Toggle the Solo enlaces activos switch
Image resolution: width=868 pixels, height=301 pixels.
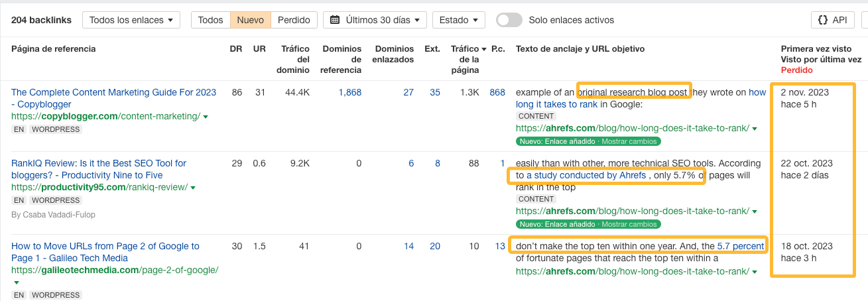click(x=509, y=20)
